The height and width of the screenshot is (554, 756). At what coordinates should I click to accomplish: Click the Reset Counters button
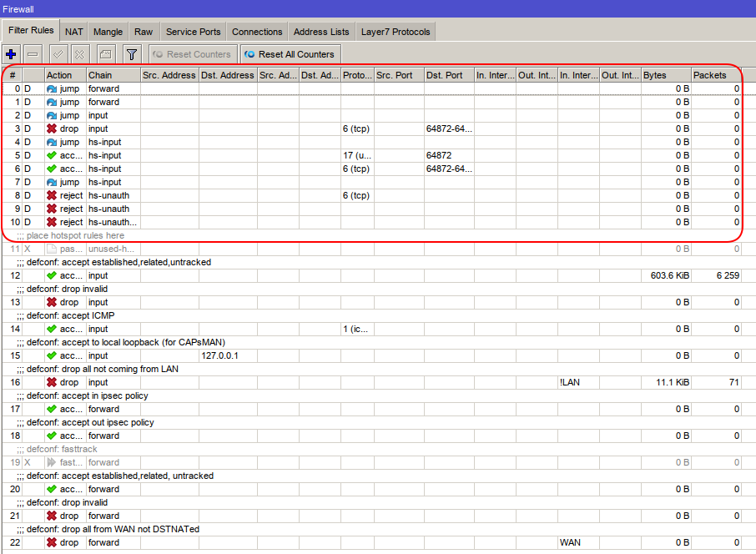click(x=194, y=54)
